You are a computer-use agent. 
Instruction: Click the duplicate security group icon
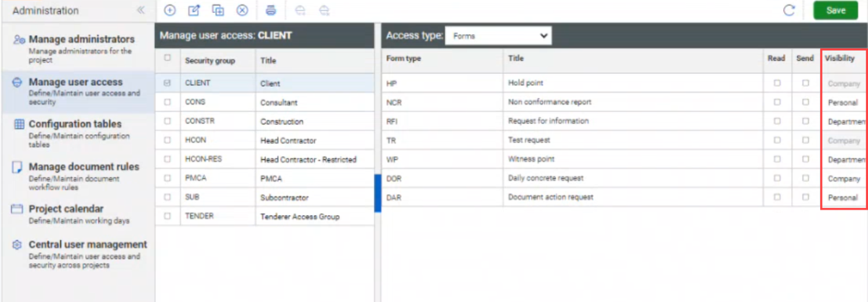tap(218, 10)
